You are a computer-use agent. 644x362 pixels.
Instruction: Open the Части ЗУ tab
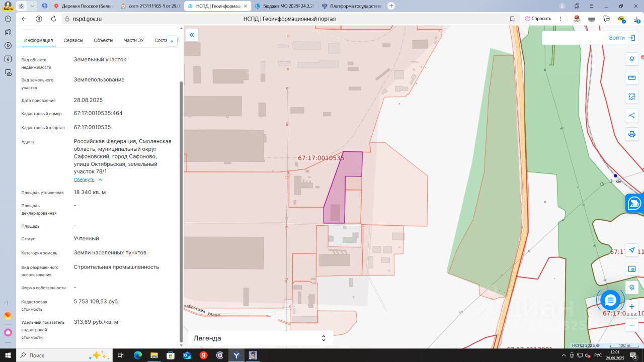pos(134,40)
